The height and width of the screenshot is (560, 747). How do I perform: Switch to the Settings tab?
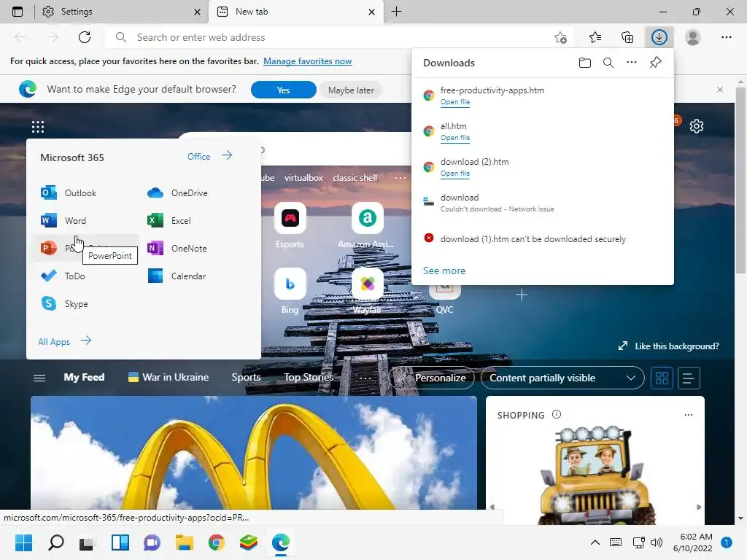tap(122, 12)
